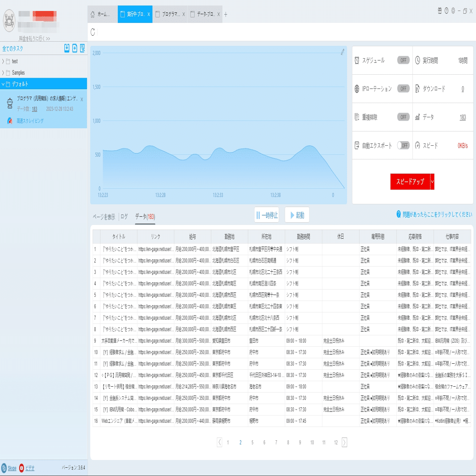Click the 起動 start button

pos(297,215)
